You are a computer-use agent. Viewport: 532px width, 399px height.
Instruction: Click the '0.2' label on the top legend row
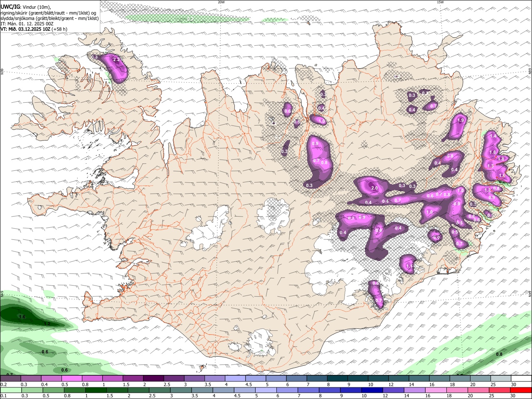point(4,384)
